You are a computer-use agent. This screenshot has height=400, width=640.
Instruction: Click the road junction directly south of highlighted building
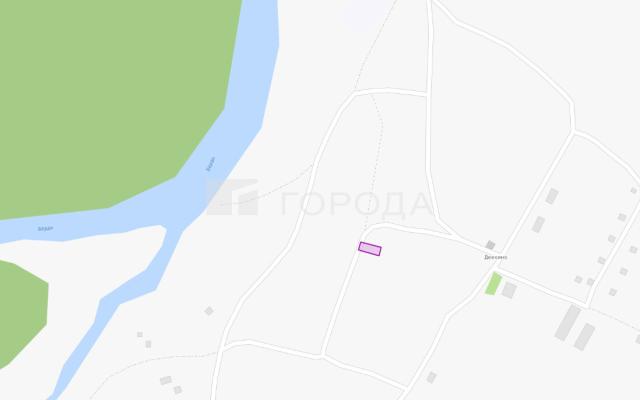(322, 356)
